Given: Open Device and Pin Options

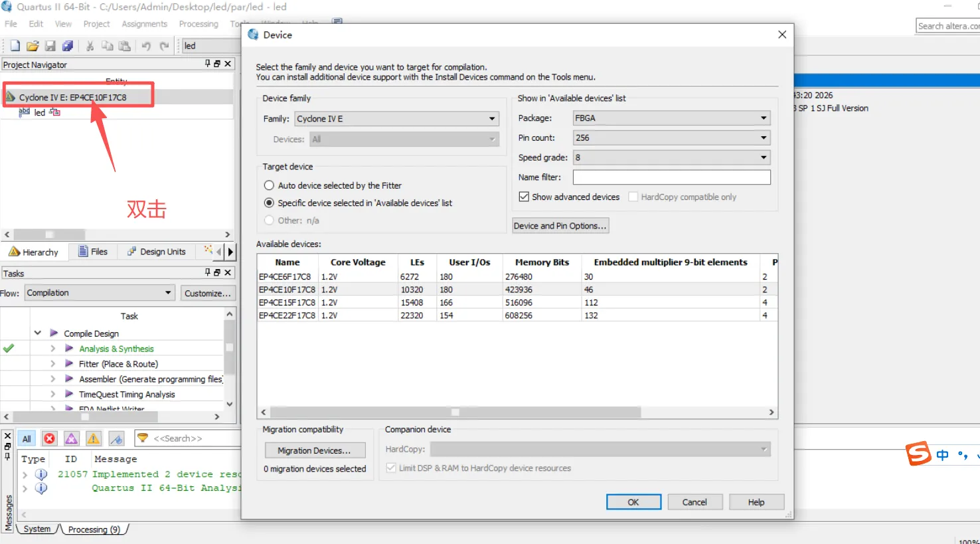Looking at the screenshot, I should (560, 226).
